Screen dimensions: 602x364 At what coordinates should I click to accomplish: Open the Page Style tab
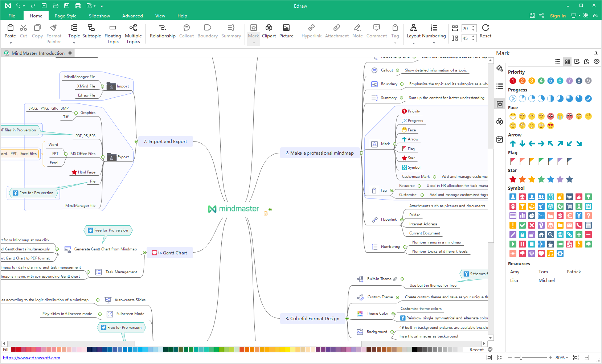click(65, 16)
